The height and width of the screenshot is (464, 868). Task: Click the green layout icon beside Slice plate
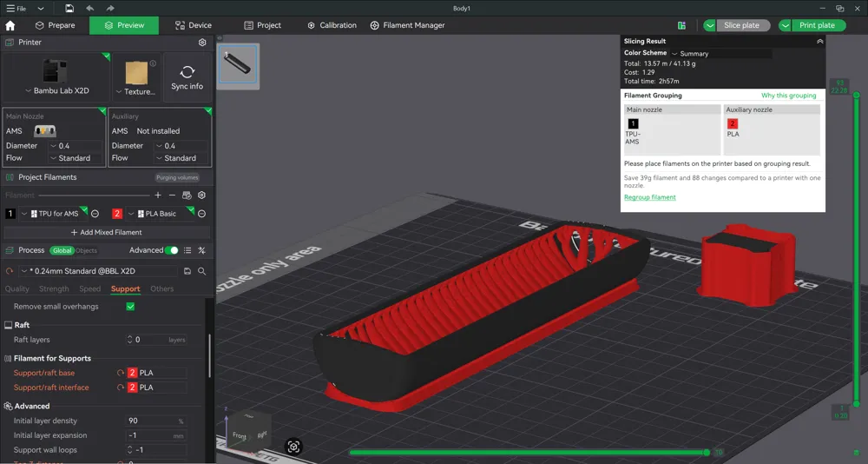[681, 25]
